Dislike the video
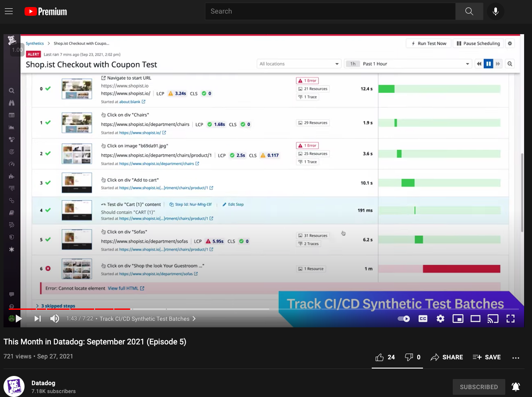Screen dimensions: 532x397 (412, 357)
